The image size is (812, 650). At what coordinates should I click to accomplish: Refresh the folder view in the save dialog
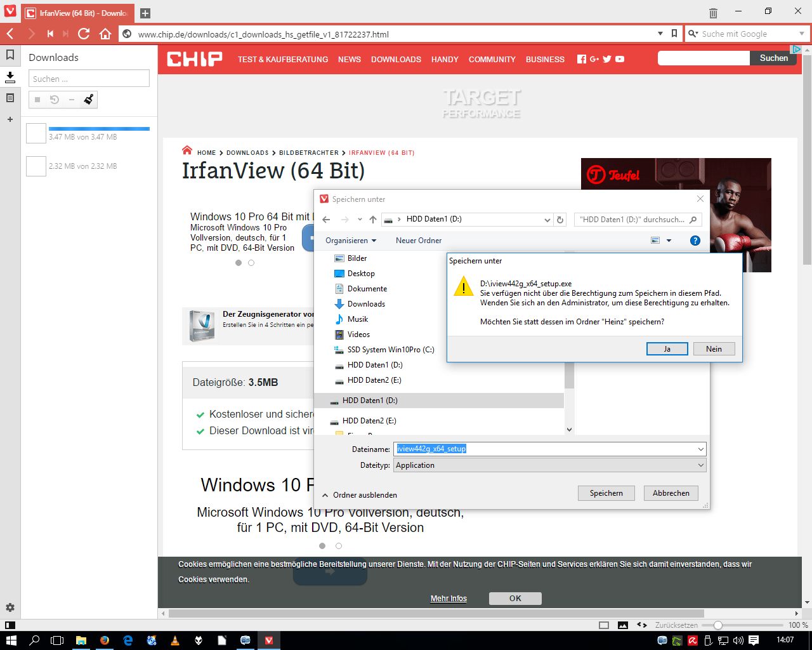pos(560,220)
